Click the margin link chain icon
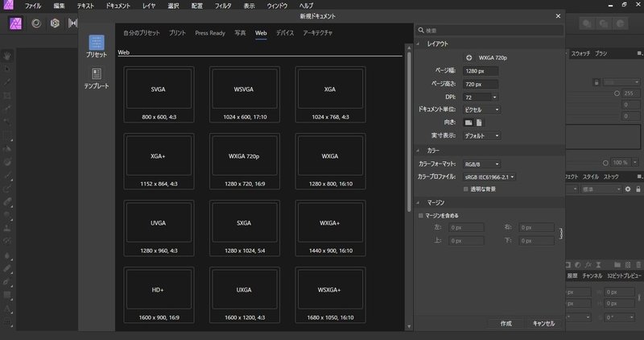Screen dimensions: 644x340 tap(560, 234)
